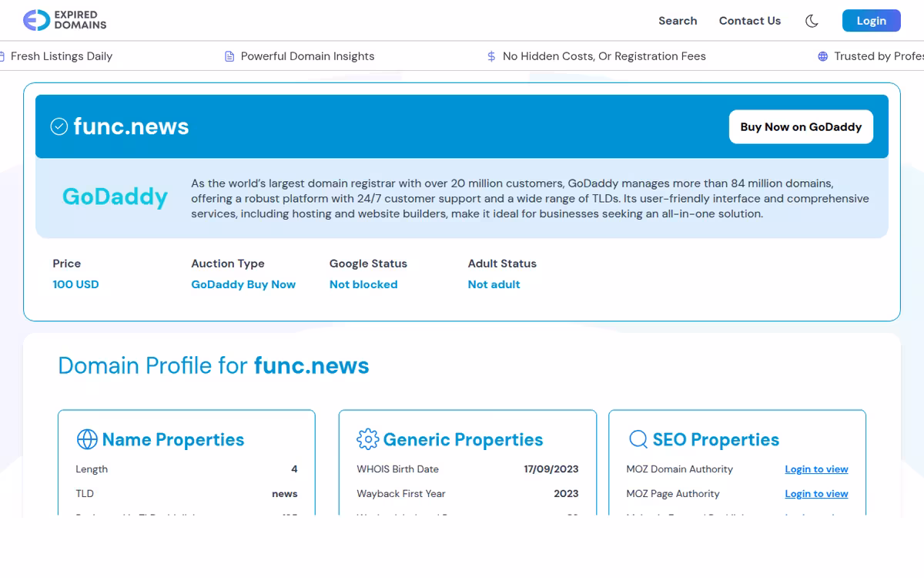Click the dollar icon by No Hidden Costs
The width and height of the screenshot is (924, 578).
click(x=491, y=56)
